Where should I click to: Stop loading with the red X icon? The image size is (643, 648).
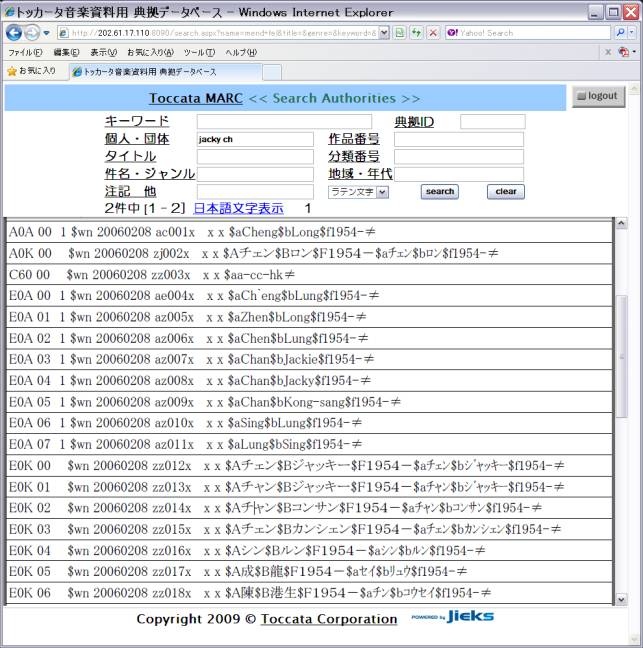433,33
